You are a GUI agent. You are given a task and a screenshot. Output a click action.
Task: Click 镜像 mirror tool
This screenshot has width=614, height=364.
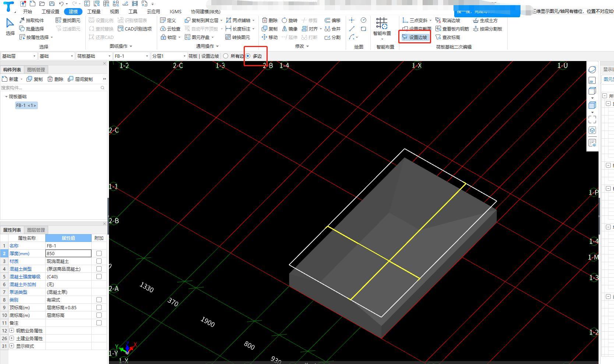(289, 29)
